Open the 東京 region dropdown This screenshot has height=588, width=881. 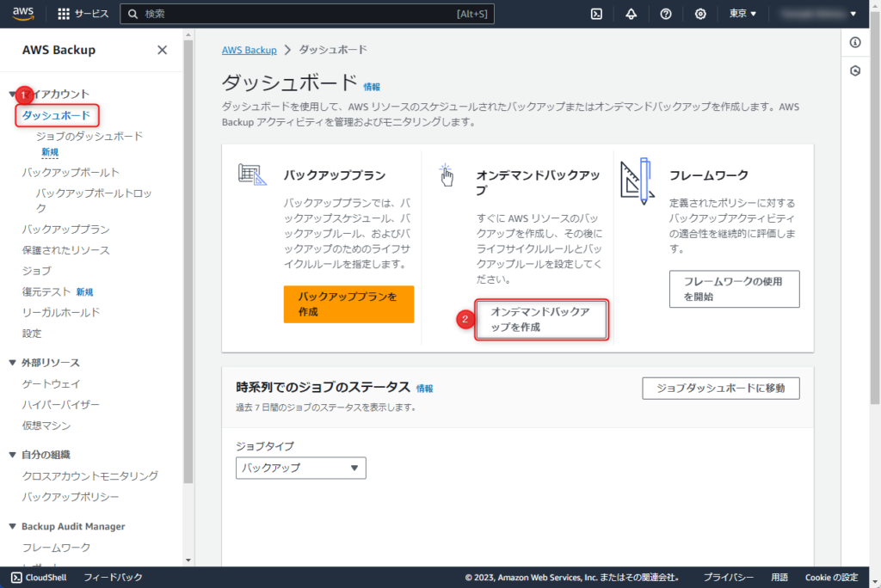coord(742,14)
